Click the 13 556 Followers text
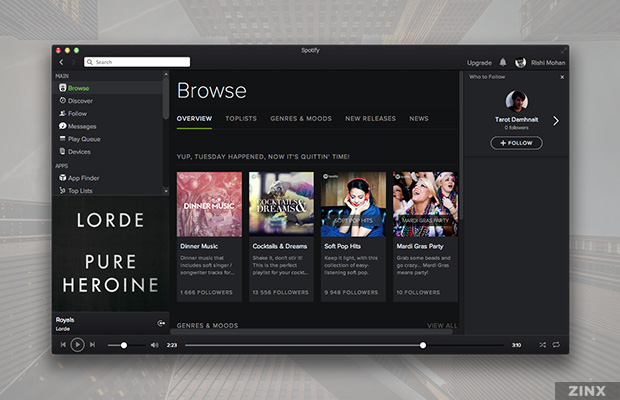The image size is (620, 400). point(280,292)
